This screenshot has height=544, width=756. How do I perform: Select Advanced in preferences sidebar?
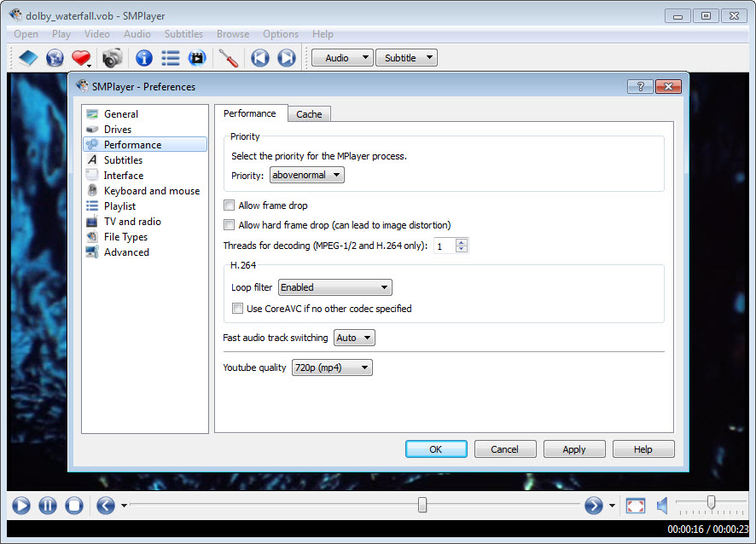(145, 252)
